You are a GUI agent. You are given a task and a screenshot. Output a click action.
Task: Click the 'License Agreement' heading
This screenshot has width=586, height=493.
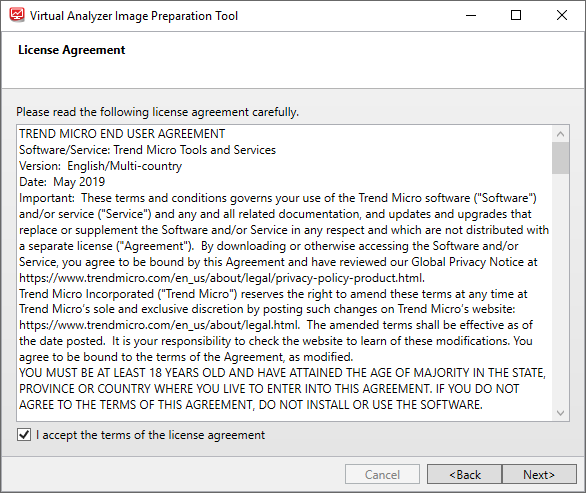coord(72,50)
